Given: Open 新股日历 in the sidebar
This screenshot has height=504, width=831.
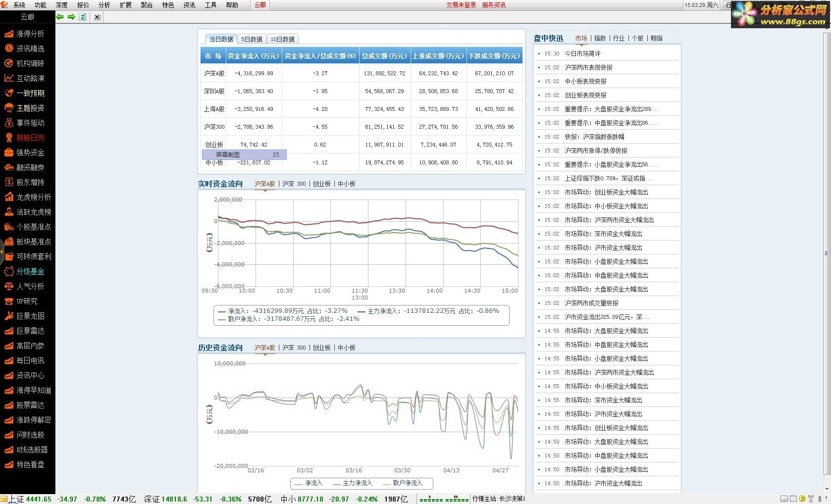Looking at the screenshot, I should (25, 138).
